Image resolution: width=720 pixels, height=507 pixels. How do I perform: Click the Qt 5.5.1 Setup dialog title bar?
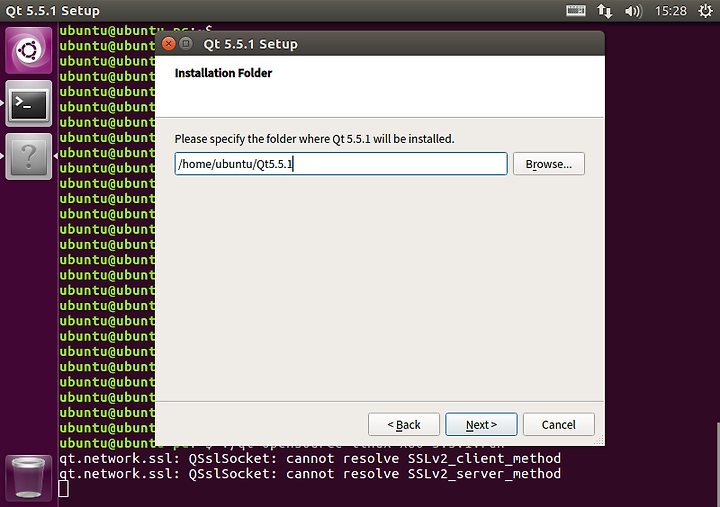click(380, 44)
